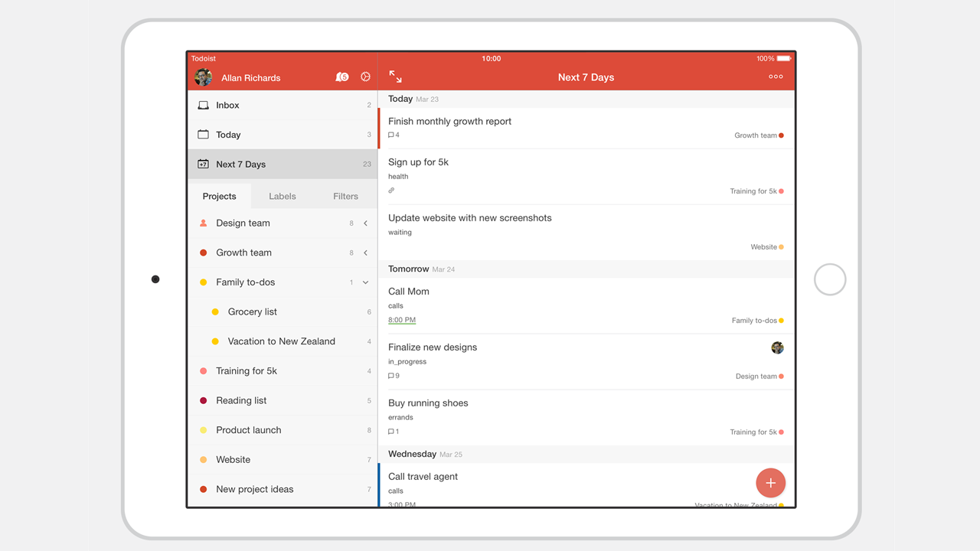Viewport: 980px width, 551px height.
Task: Open Training for 5k project in sidebar
Action: [x=283, y=371]
